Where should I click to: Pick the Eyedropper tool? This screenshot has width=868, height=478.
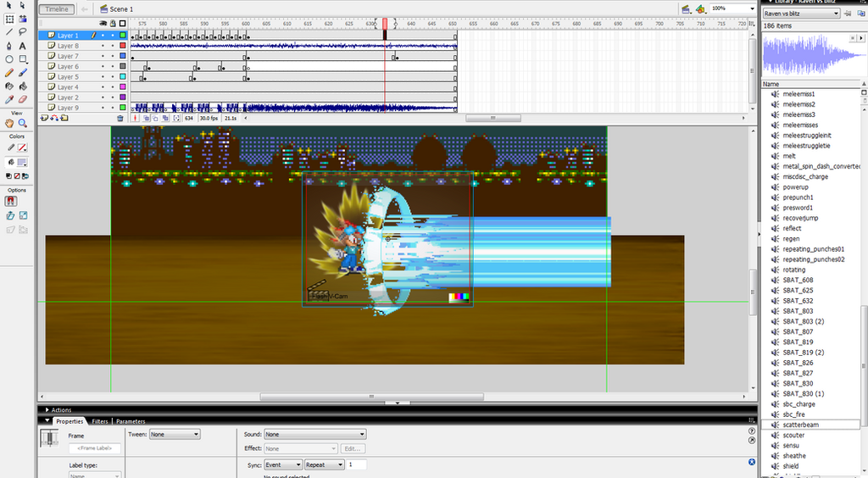pos(8,99)
